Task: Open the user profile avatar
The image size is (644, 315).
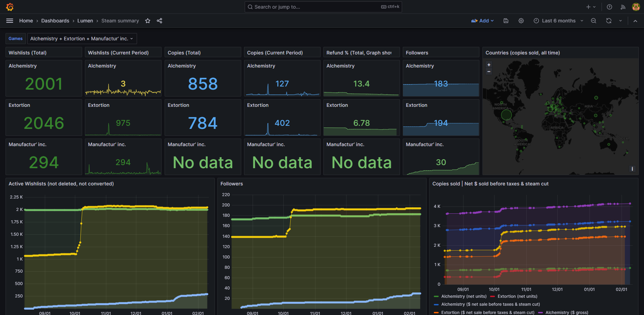Action: (636, 7)
